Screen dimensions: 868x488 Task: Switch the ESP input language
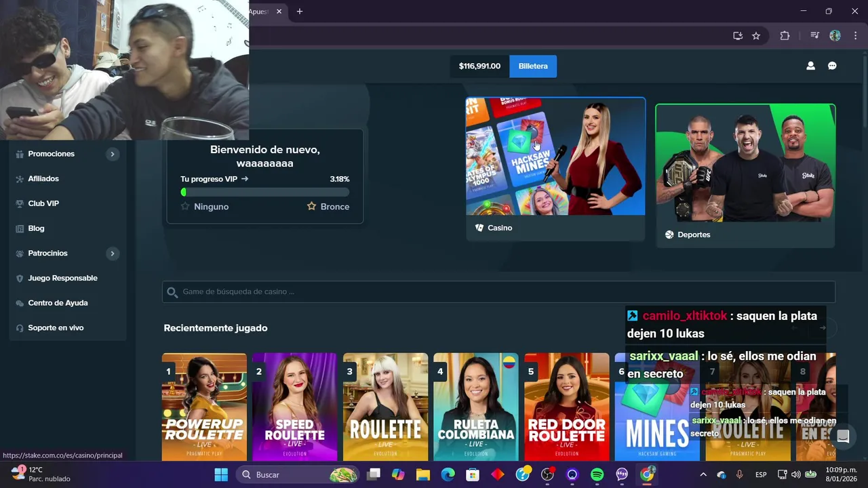pyautogui.click(x=762, y=474)
